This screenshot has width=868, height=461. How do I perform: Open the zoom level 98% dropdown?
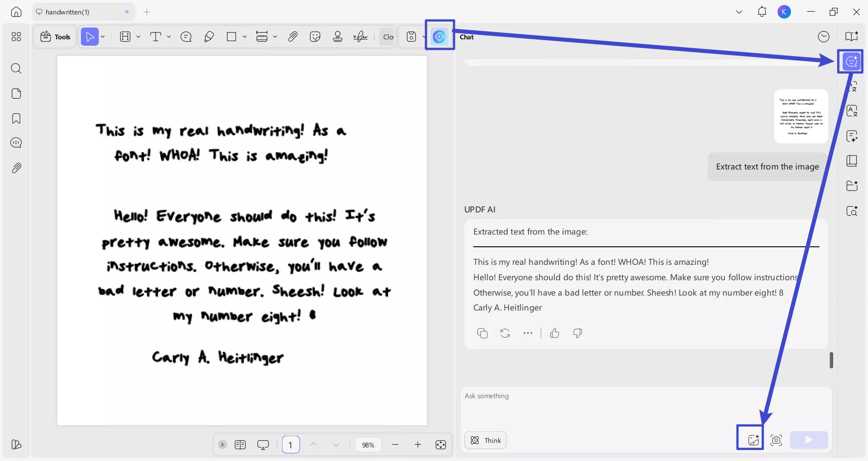[368, 445]
